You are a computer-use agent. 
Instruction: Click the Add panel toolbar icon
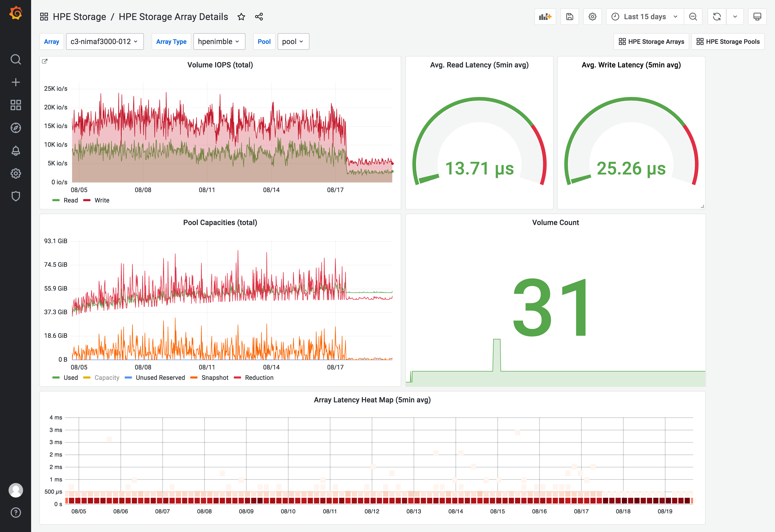(x=545, y=17)
